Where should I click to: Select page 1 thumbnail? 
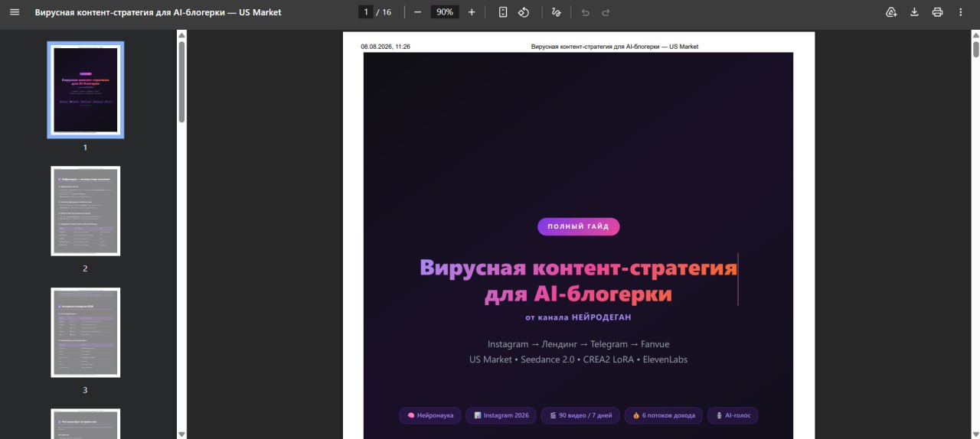click(x=85, y=89)
